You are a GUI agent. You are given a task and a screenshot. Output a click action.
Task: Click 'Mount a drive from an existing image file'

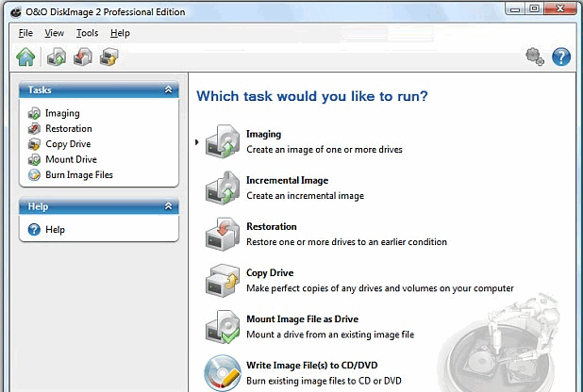330,335
